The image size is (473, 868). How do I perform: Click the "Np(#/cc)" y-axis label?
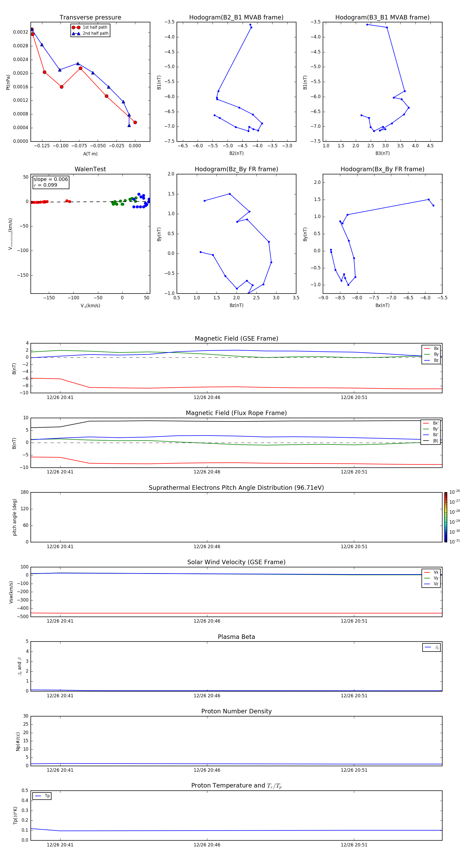tap(18, 741)
